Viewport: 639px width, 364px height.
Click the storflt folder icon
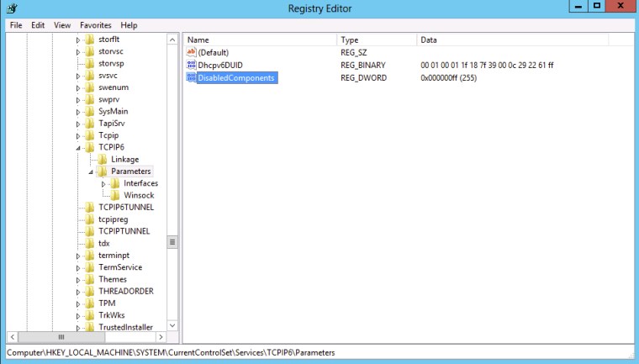point(90,40)
